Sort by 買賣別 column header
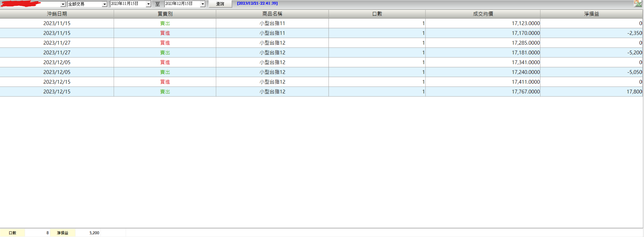The height and width of the screenshot is (237, 644). pyautogui.click(x=165, y=14)
